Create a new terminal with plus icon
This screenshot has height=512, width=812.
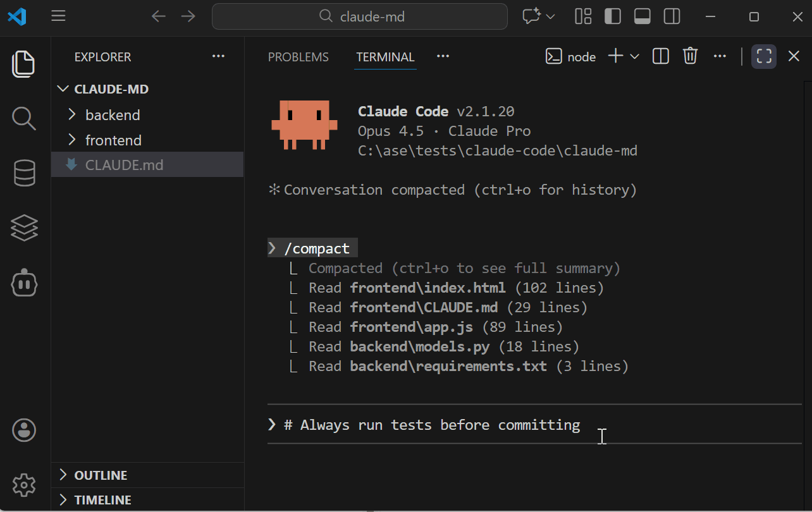tap(615, 56)
